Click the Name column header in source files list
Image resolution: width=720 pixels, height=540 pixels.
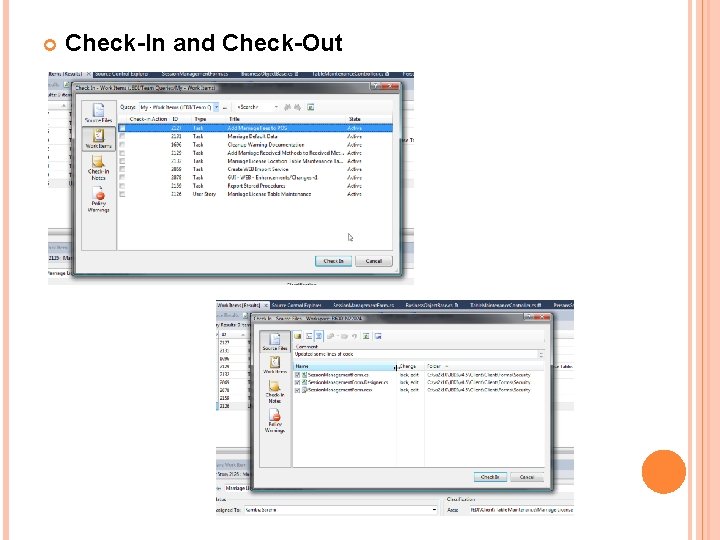(344, 366)
